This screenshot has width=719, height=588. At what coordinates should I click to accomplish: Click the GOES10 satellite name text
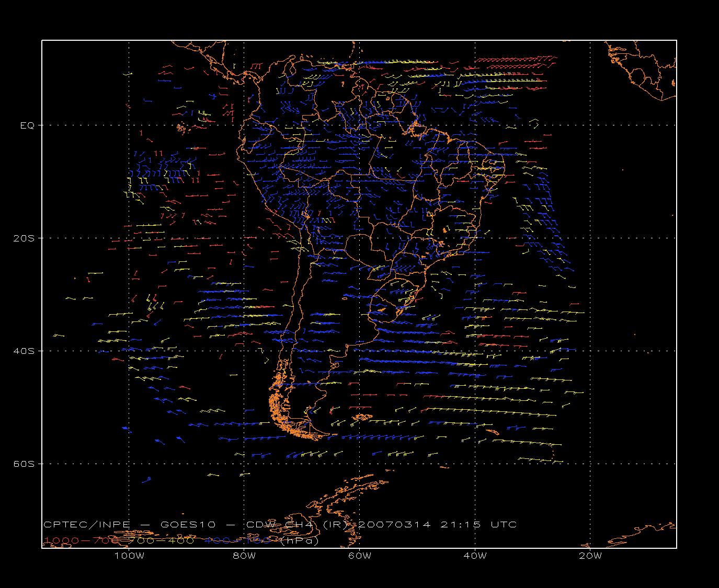point(187,525)
